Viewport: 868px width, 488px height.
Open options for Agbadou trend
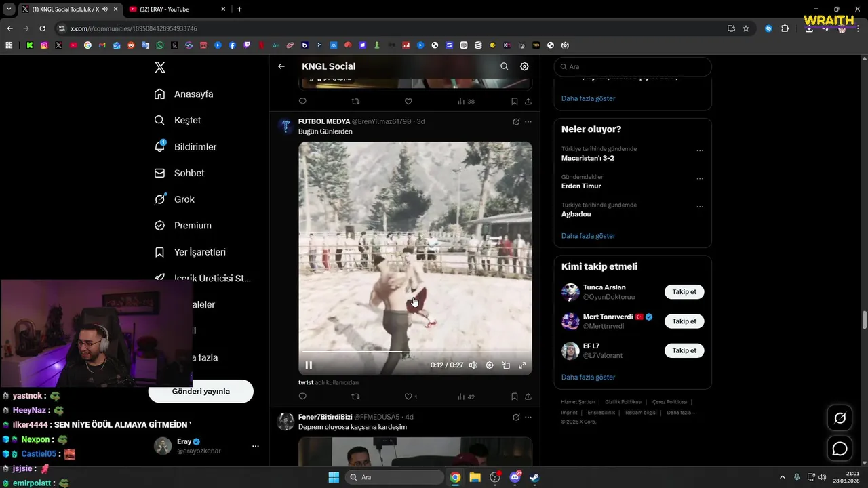click(x=700, y=207)
